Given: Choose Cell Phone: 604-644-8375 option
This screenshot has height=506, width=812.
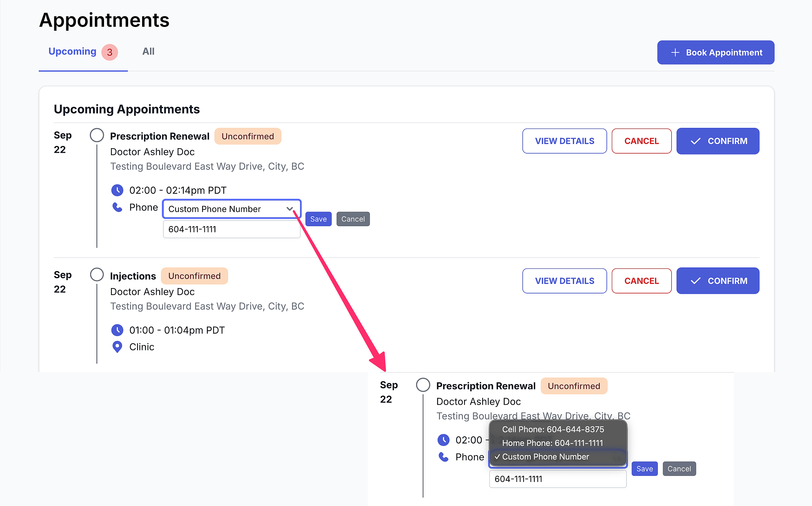Looking at the screenshot, I should tap(553, 429).
